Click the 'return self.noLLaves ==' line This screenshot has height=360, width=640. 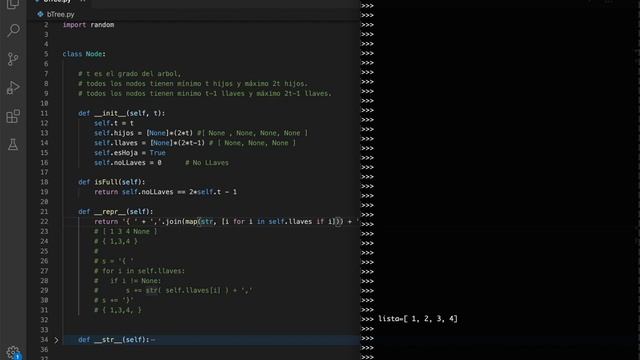165,192
